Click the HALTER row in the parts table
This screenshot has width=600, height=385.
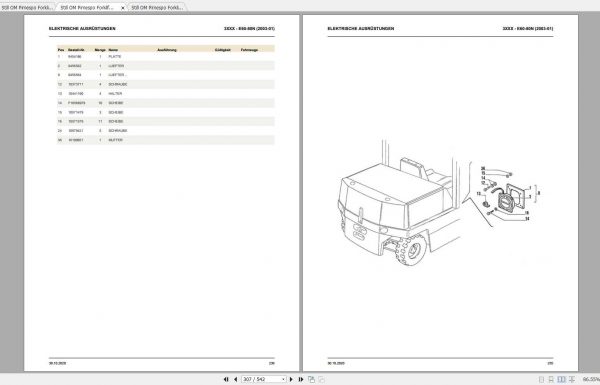(x=166, y=94)
